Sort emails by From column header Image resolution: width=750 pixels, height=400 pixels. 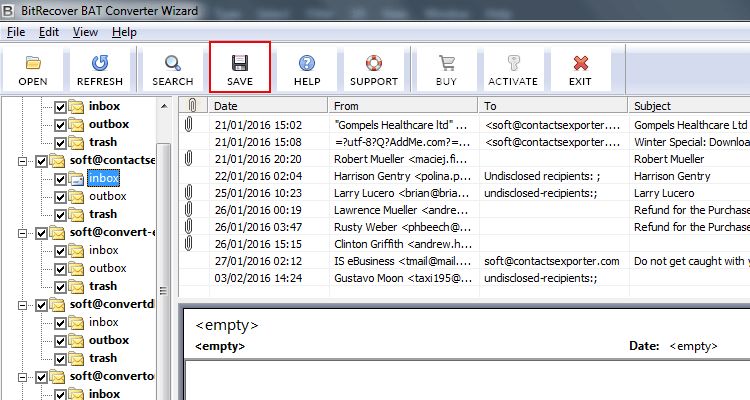(403, 105)
